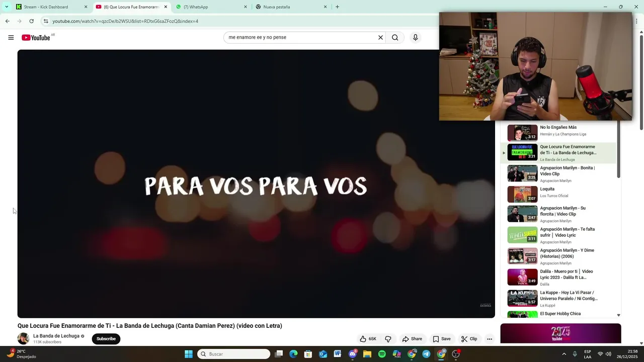The height and width of the screenshot is (362, 644).
Task: Click the search magnifier button
Action: 395,37
